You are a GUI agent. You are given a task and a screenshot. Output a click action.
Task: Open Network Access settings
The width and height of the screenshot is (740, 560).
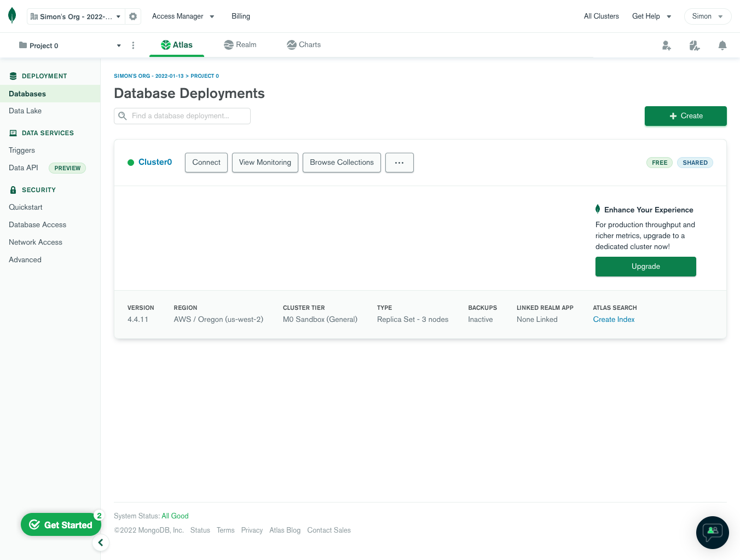click(36, 242)
